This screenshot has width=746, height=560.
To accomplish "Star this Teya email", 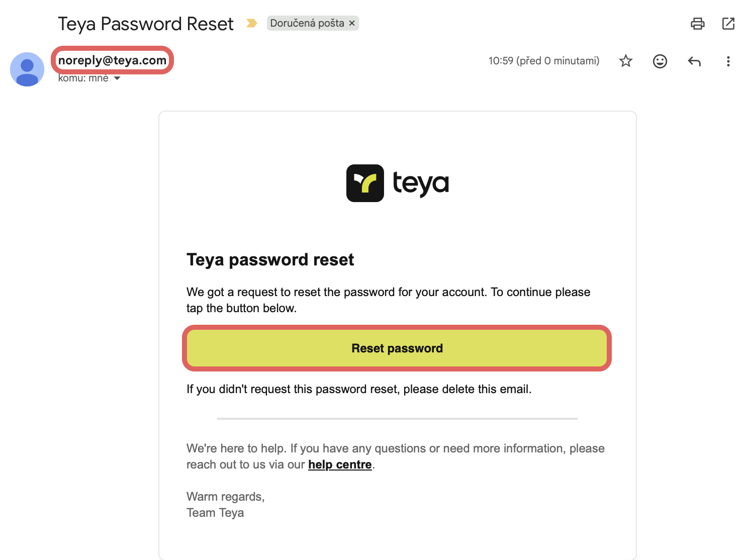I will pos(625,61).
